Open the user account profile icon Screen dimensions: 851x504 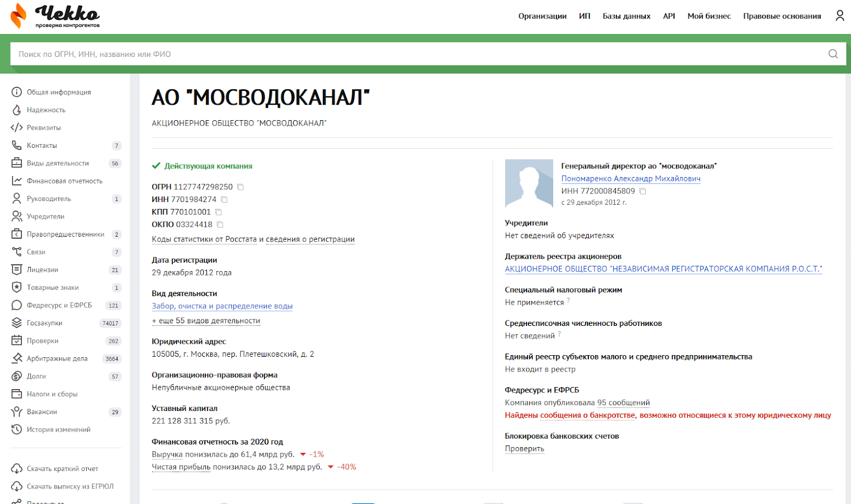pyautogui.click(x=840, y=16)
